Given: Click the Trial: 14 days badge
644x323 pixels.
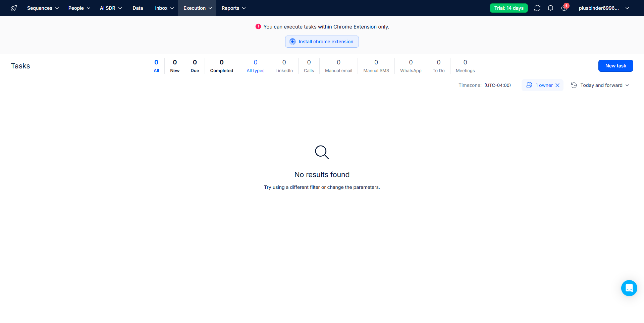Looking at the screenshot, I should pyautogui.click(x=508, y=8).
